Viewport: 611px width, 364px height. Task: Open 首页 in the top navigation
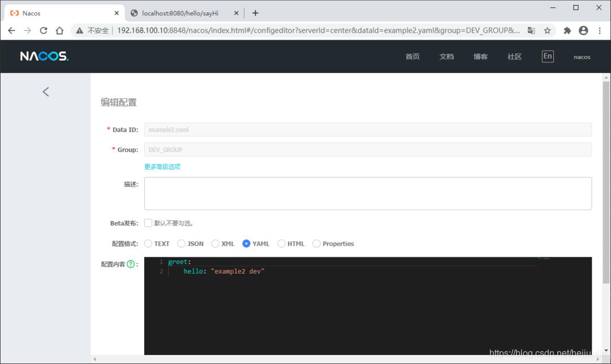click(x=412, y=57)
